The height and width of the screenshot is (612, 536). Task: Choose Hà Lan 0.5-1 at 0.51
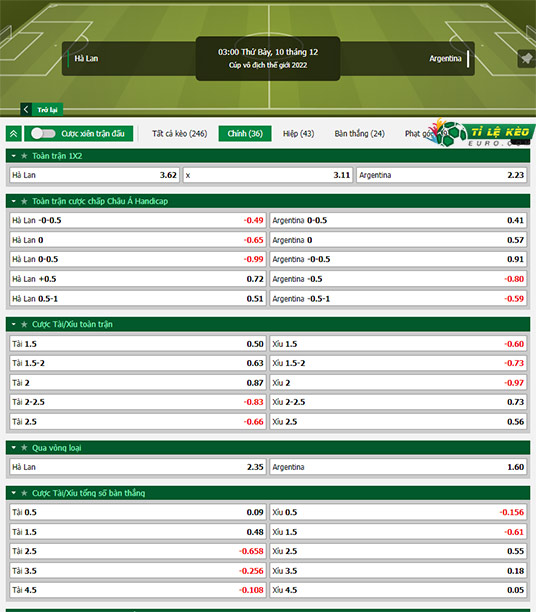(137, 299)
